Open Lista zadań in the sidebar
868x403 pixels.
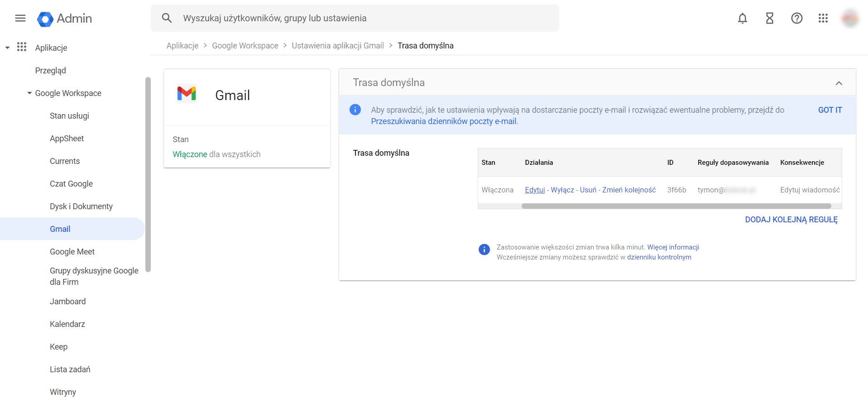pos(70,369)
